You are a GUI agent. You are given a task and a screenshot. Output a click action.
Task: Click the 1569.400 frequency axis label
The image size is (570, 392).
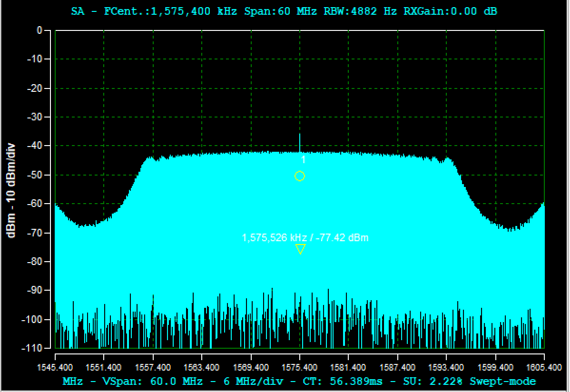[251, 367]
